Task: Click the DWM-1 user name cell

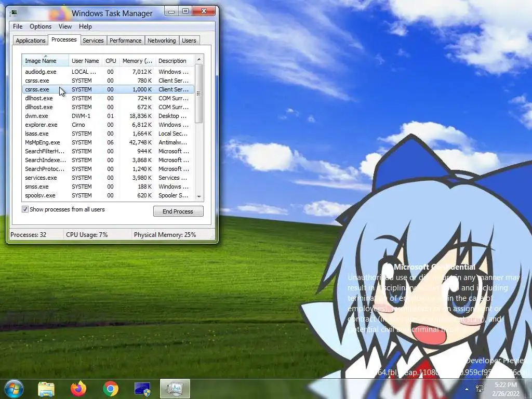Action: tap(81, 116)
